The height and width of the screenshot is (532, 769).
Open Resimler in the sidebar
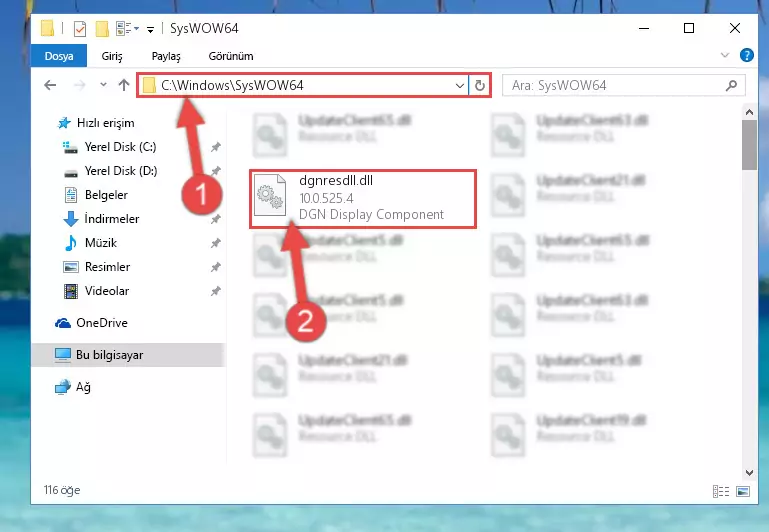(107, 267)
